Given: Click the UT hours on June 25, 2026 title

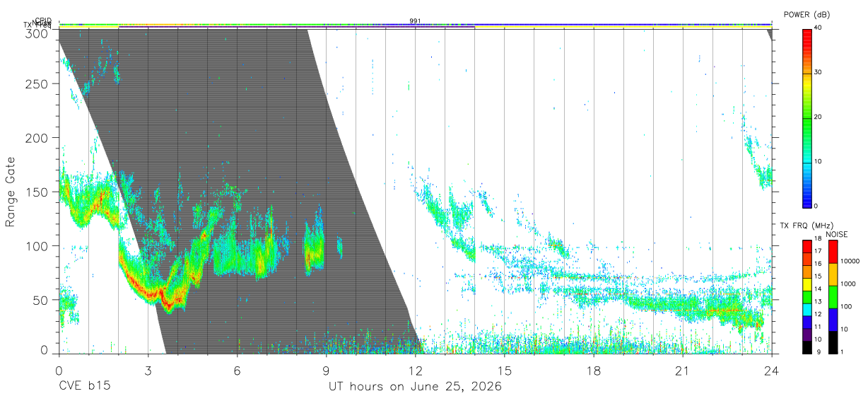Looking at the screenshot, I should pos(415,387).
